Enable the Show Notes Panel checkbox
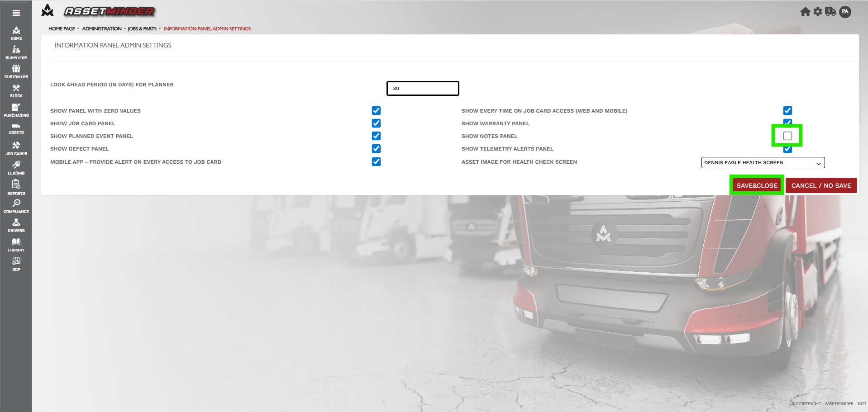The image size is (868, 412). coord(787,136)
